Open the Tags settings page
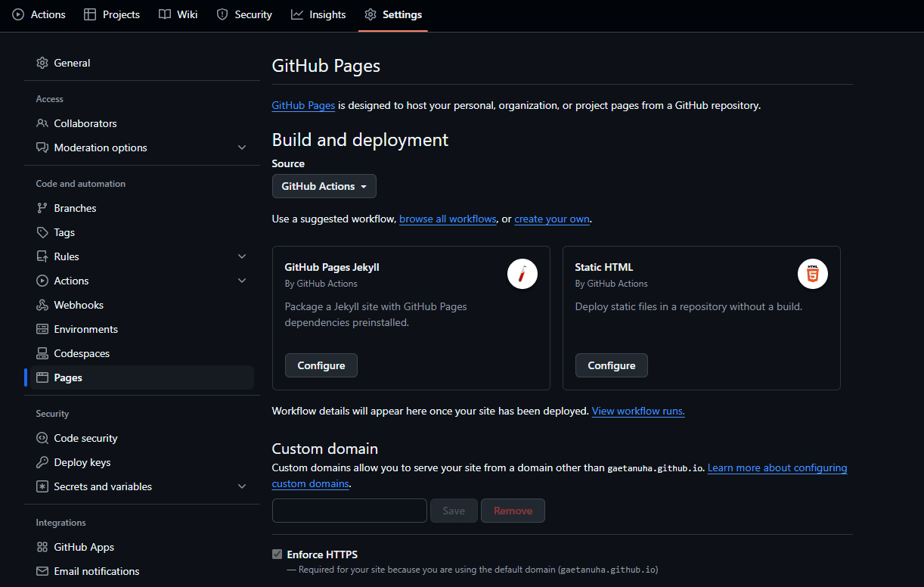 click(x=142, y=232)
